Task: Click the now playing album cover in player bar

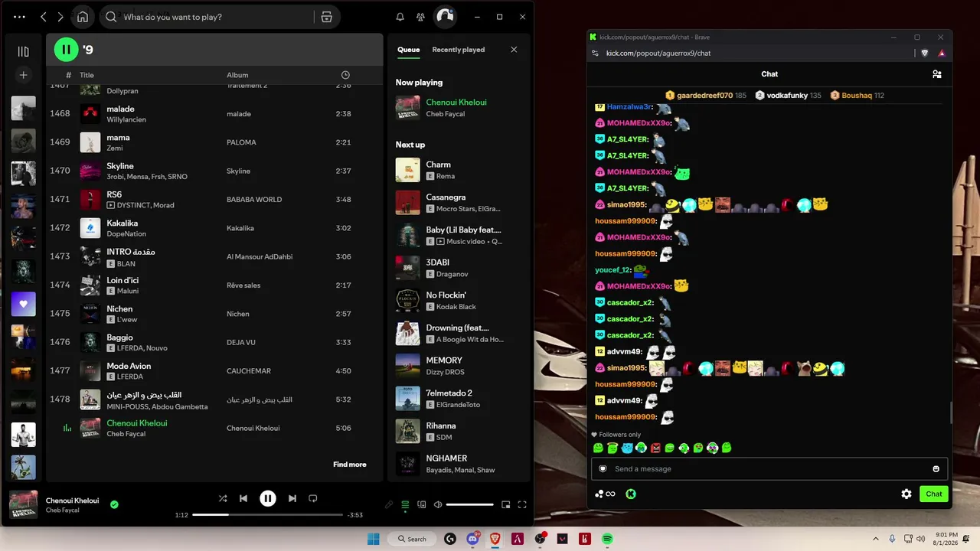Action: click(23, 504)
